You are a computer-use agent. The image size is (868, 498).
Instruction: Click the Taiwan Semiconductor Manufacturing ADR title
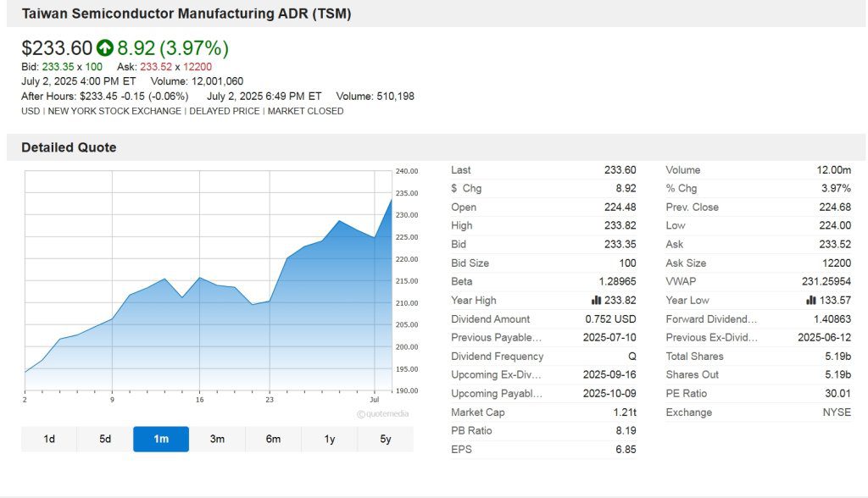coord(186,14)
